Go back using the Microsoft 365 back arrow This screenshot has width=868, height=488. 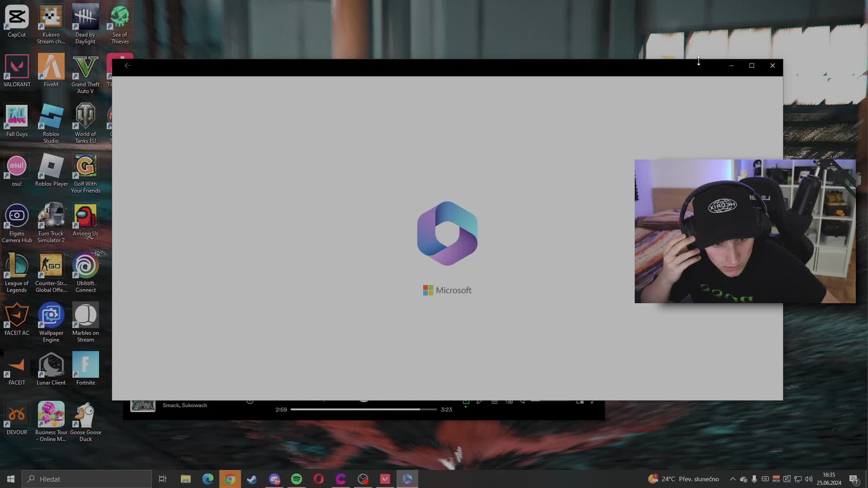[x=127, y=66]
